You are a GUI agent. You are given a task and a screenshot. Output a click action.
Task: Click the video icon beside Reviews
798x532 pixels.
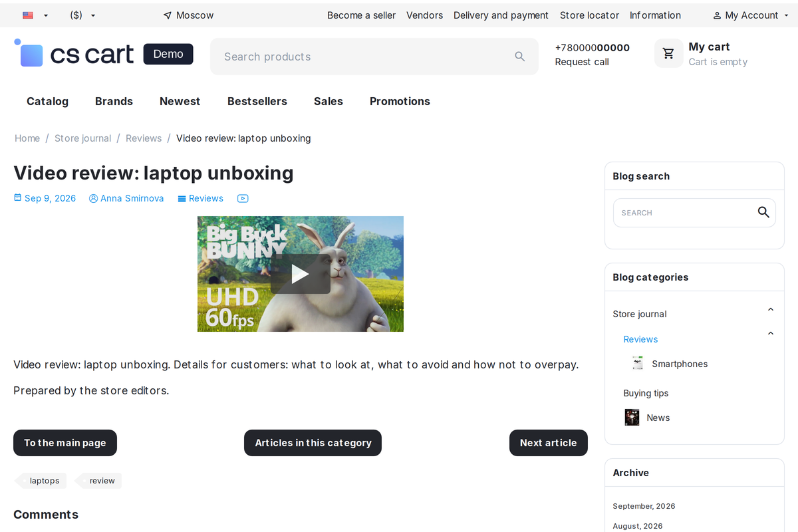coord(243,198)
